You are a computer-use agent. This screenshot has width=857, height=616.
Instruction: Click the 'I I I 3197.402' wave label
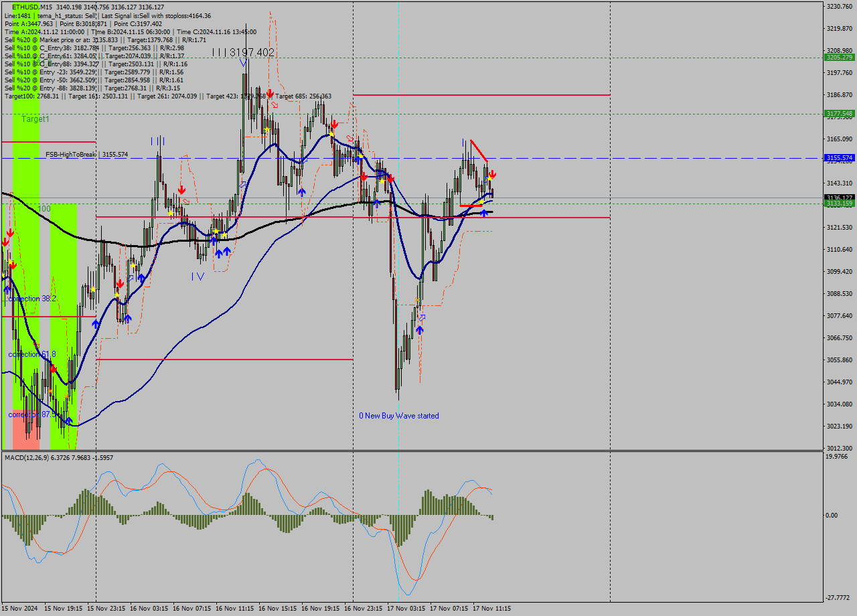[x=243, y=52]
